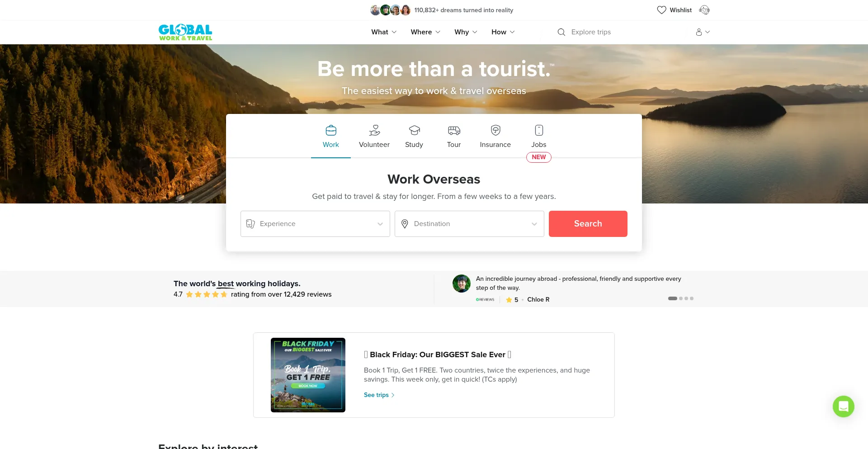Open the green chat widget bubble
The image size is (868, 449).
(x=844, y=406)
